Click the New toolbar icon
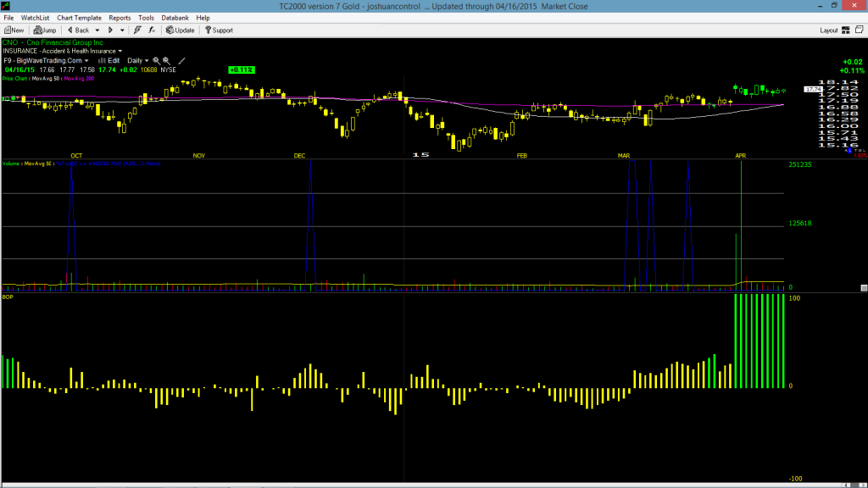The width and height of the screenshot is (868, 488). pos(8,30)
